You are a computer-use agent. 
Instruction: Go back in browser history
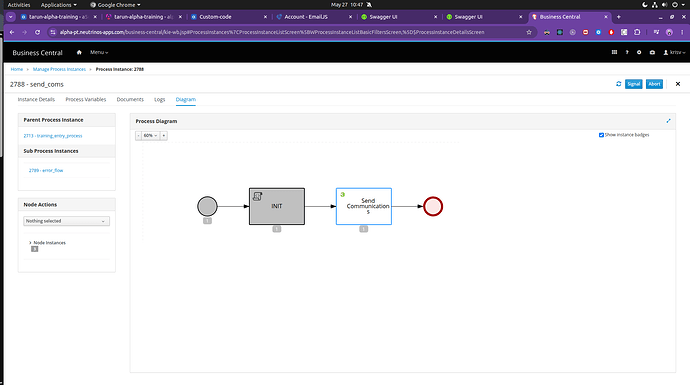pos(12,32)
